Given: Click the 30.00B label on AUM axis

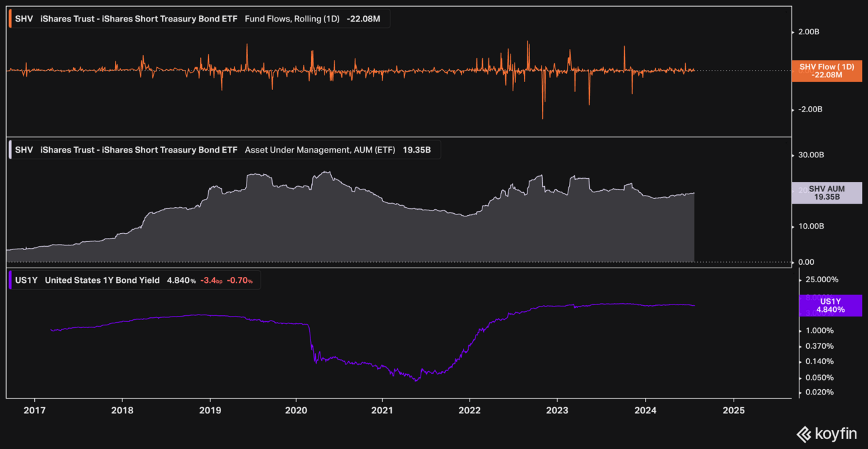Looking at the screenshot, I should click(810, 155).
